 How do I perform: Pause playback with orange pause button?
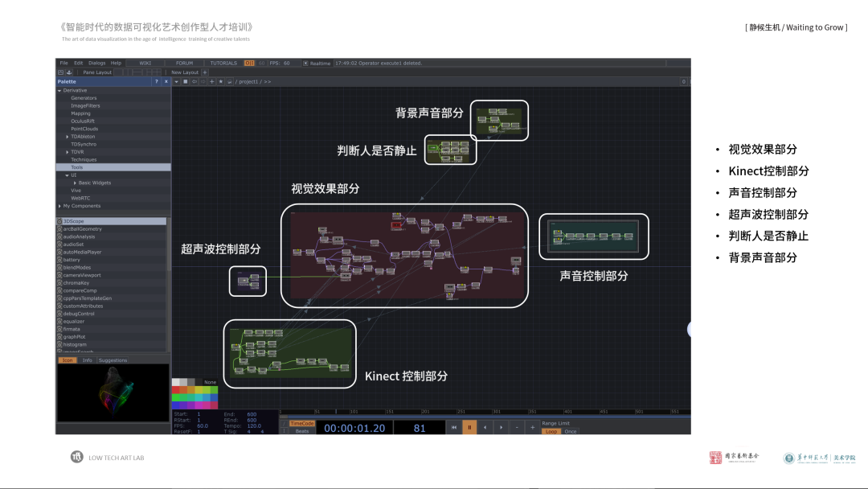pyautogui.click(x=469, y=427)
